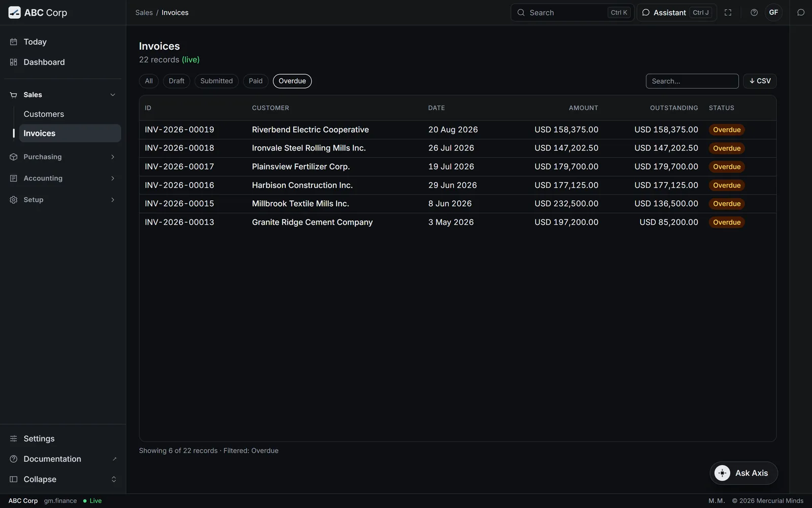Image resolution: width=812 pixels, height=508 pixels.
Task: Open the Collapse up-down chevron selector
Action: (114, 479)
